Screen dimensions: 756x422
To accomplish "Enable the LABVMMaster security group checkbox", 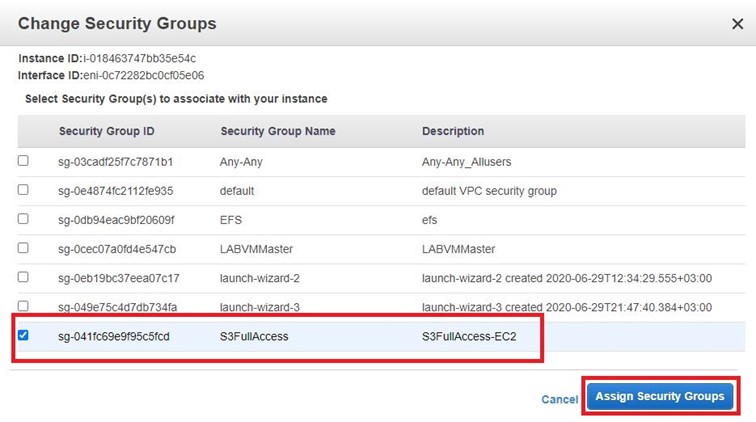I will click(23, 248).
